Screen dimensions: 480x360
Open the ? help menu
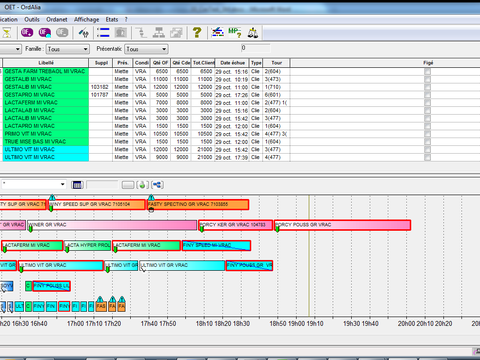pos(126,19)
